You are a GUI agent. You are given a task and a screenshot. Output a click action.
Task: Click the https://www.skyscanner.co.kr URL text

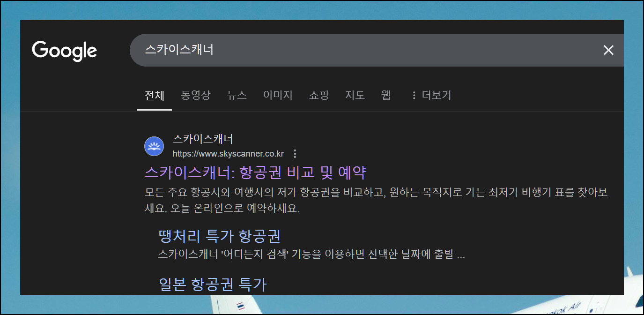point(228,154)
